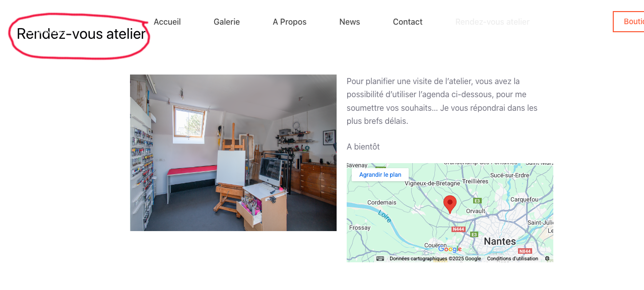644x290 pixels.
Task: Click the red location pin on the map
Action: pos(449,204)
